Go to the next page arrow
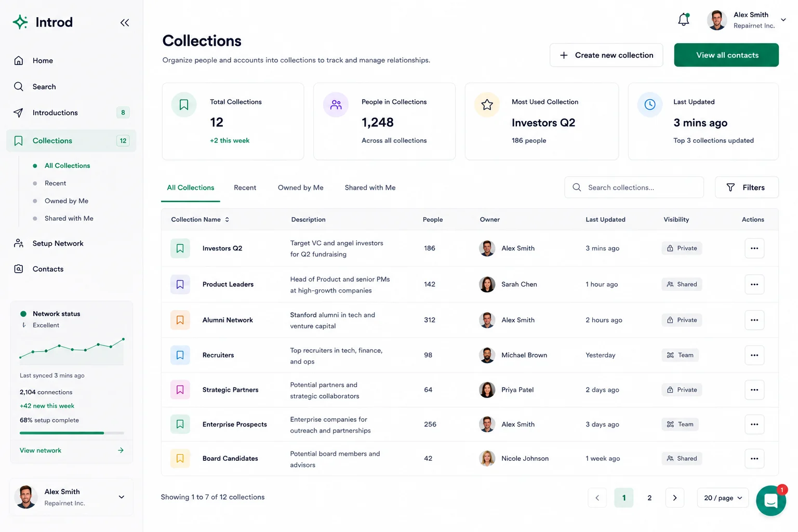The height and width of the screenshot is (532, 798). click(x=675, y=498)
